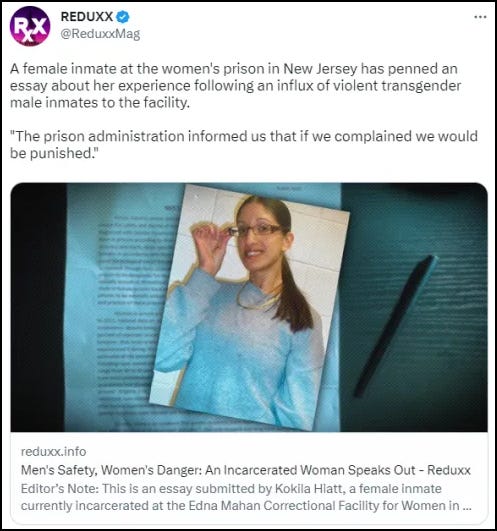Open the REDUXX profile avatar logo
This screenshot has height=531, width=497.
click(x=30, y=26)
